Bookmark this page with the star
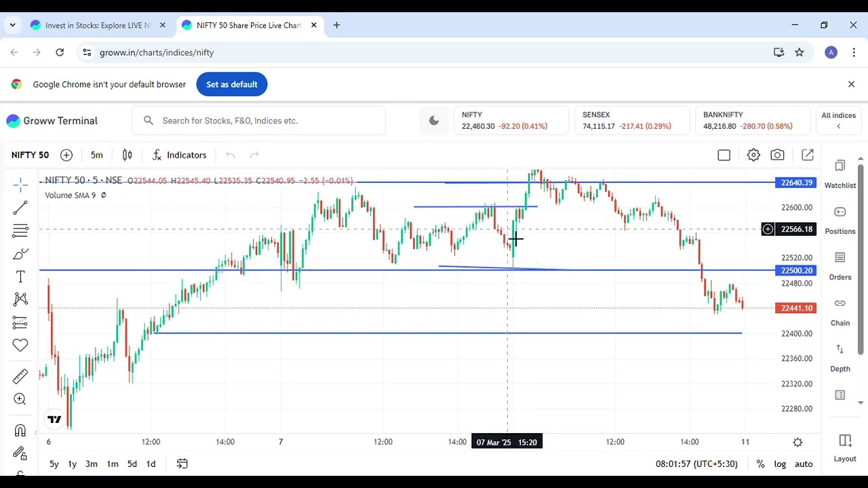868x488 pixels. click(x=800, y=52)
